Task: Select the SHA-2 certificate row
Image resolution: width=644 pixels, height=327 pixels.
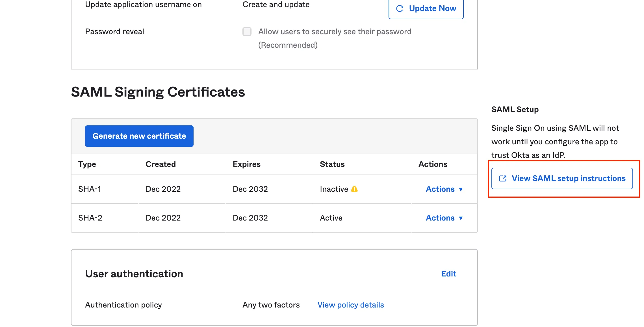Action: pos(90,218)
